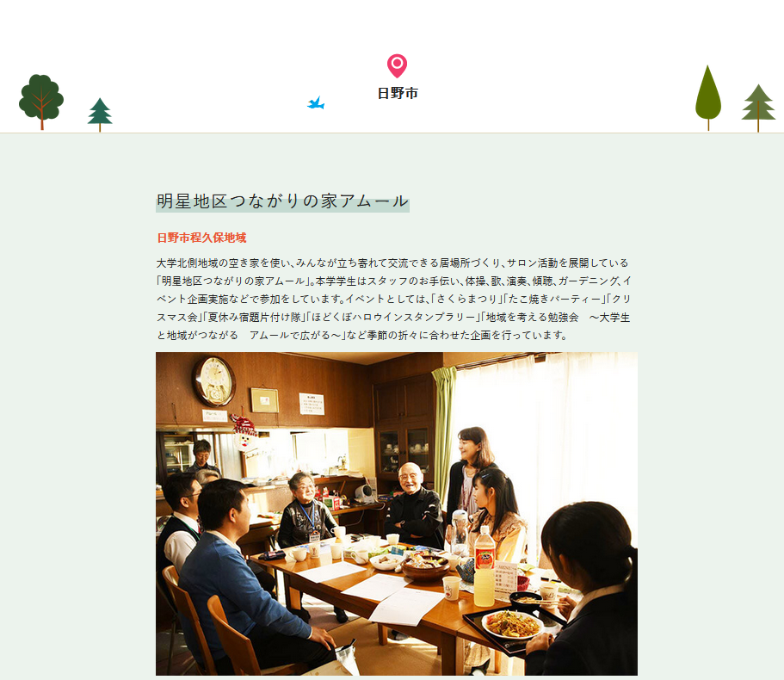
Task: Click the small teal pine tree
Action: (100, 114)
